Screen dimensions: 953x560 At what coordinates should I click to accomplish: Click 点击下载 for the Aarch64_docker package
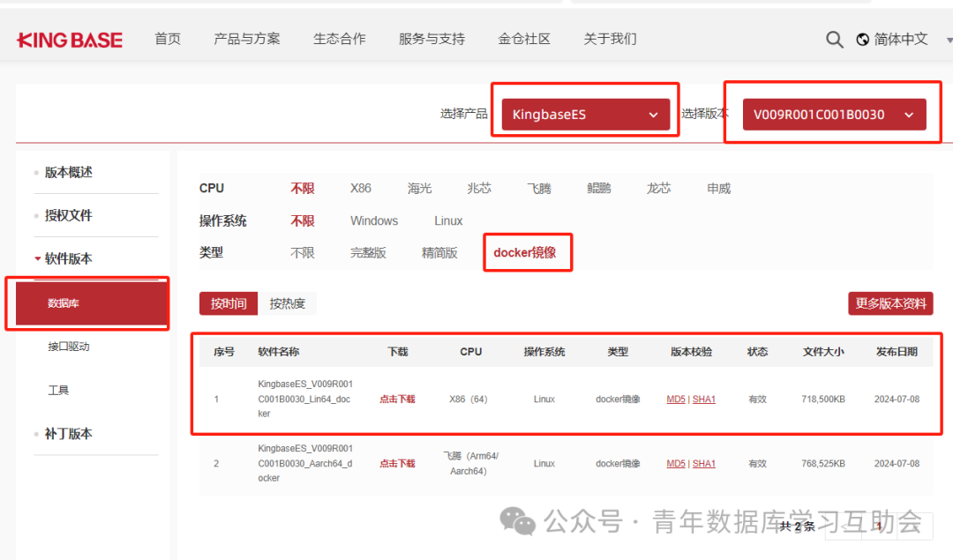397,463
